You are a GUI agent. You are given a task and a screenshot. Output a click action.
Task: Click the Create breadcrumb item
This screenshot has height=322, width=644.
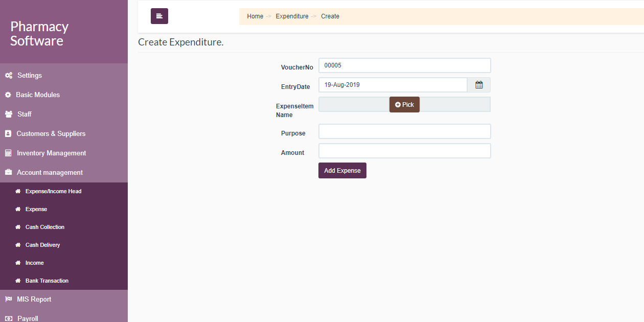(330, 16)
